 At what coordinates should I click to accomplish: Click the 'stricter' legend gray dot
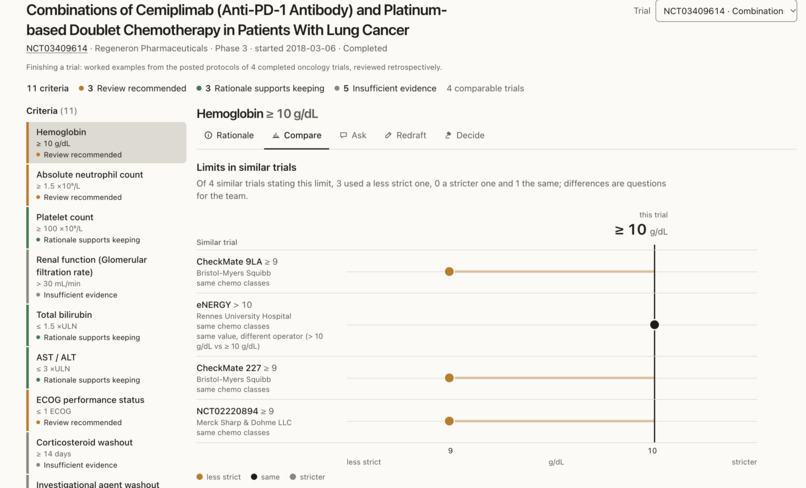(293, 477)
